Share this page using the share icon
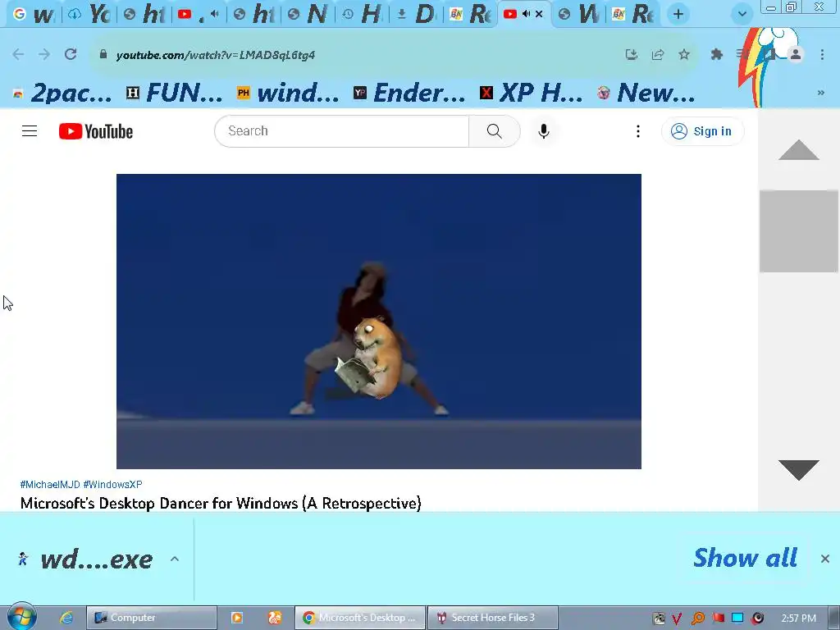The height and width of the screenshot is (630, 840). tap(658, 55)
